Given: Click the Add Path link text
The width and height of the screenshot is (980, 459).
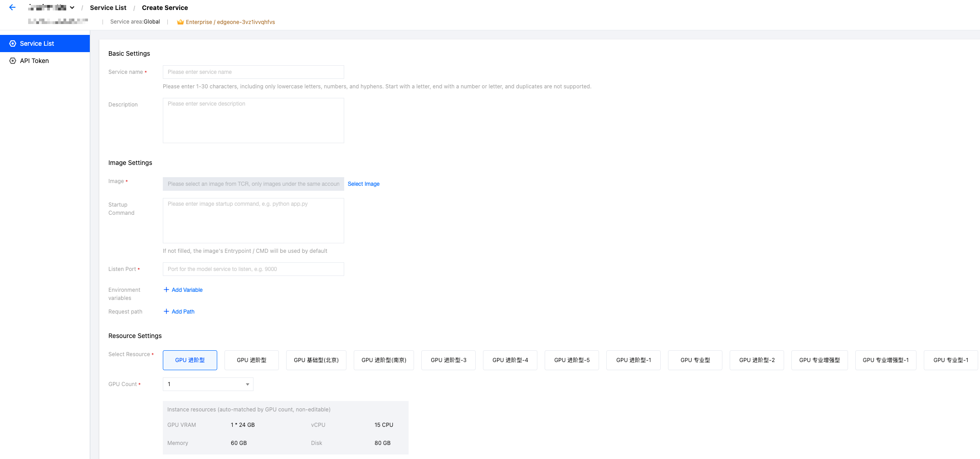Looking at the screenshot, I should click(x=183, y=312).
